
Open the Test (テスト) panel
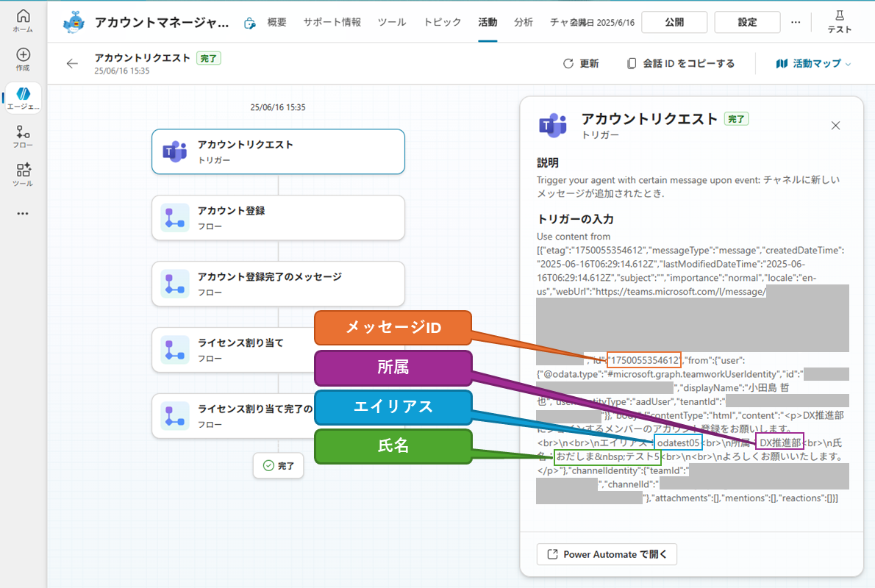pos(839,22)
